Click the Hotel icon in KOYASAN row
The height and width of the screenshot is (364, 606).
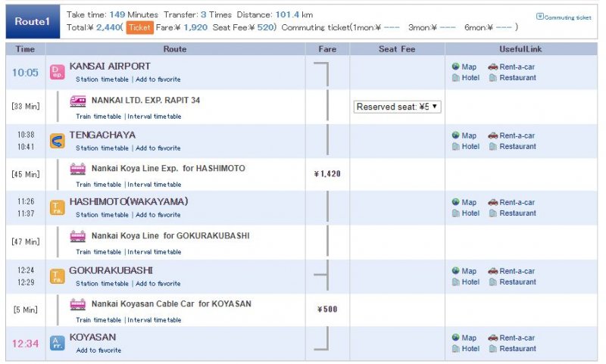(x=456, y=349)
